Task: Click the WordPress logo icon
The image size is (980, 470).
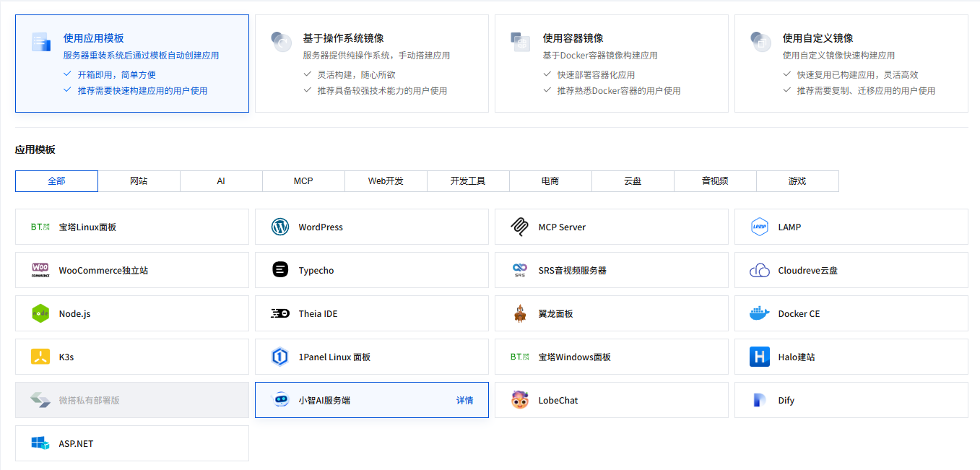Action: pyautogui.click(x=280, y=227)
